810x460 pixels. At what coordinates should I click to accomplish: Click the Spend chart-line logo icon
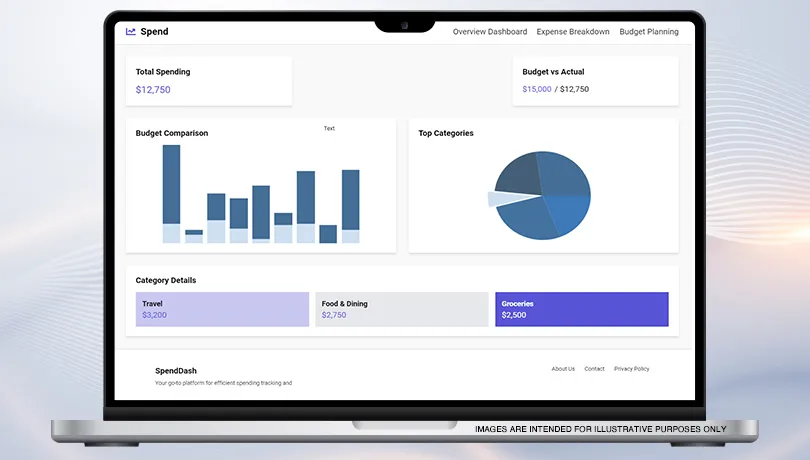point(131,32)
